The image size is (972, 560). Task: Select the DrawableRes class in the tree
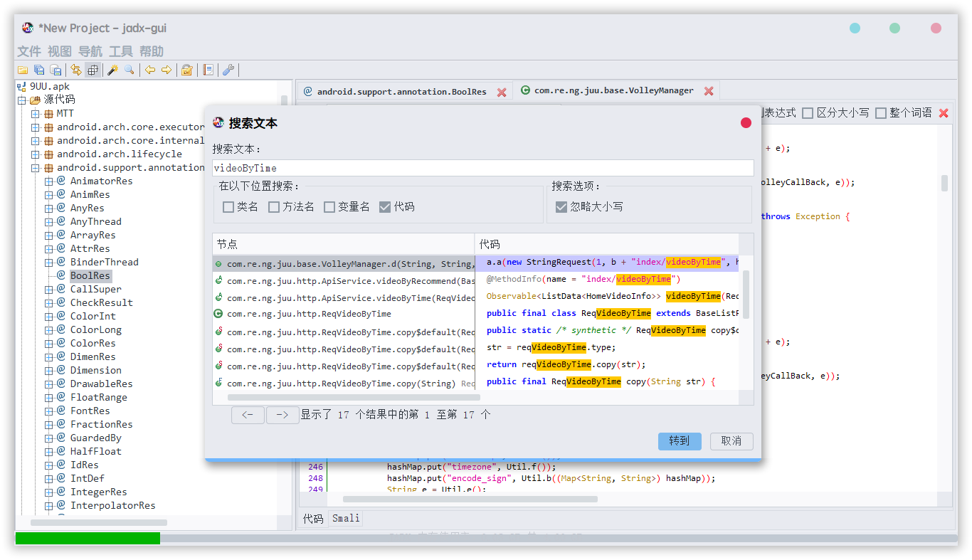pyautogui.click(x=101, y=384)
